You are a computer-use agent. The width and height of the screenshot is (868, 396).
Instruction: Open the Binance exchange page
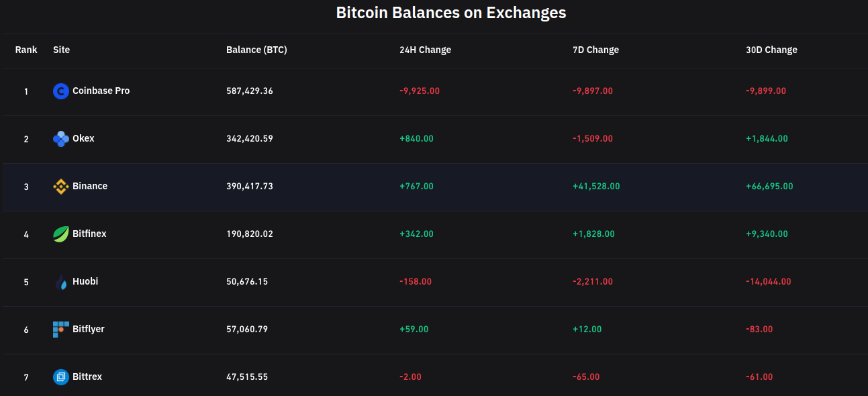click(x=90, y=186)
